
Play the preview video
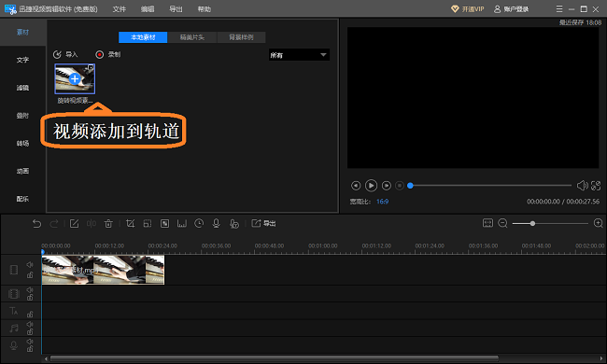[x=371, y=186]
